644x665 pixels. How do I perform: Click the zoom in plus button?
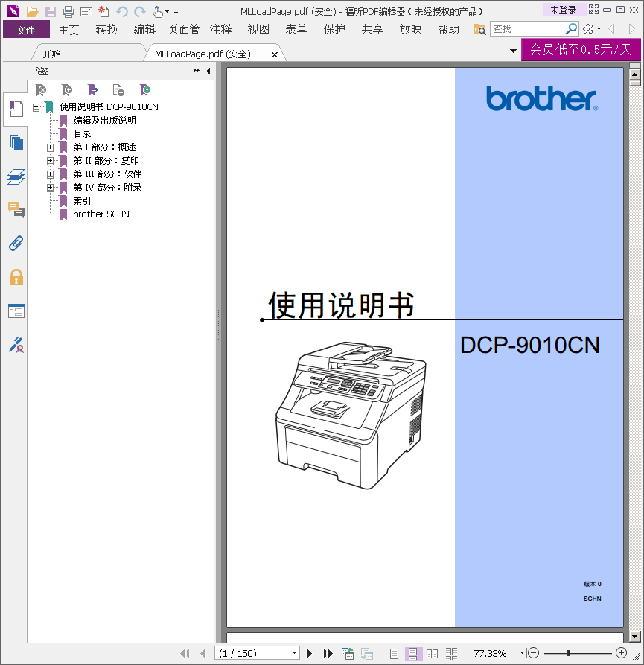621,653
